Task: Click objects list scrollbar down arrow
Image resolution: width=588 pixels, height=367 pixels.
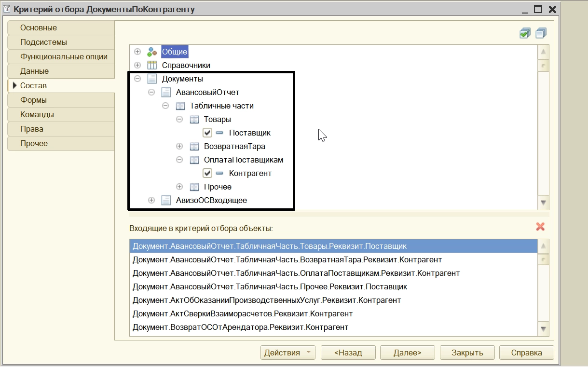Action: click(x=544, y=329)
